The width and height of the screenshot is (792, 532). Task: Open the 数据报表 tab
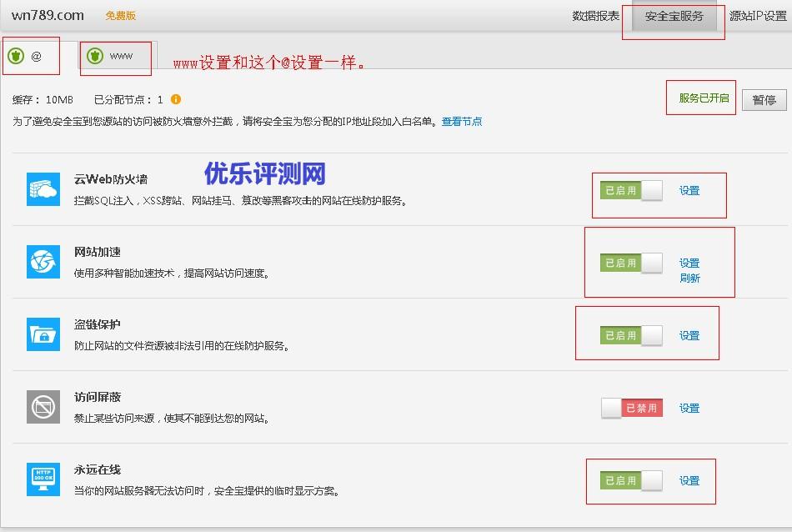596,16
